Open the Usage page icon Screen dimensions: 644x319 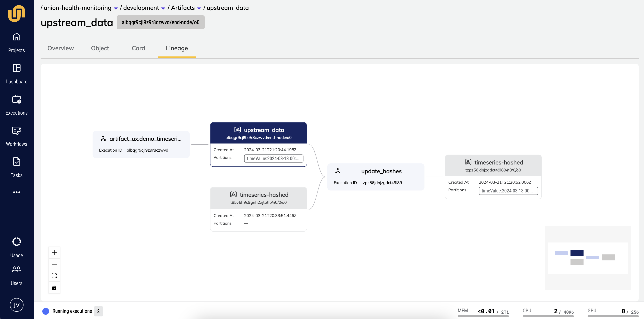[x=16, y=242]
